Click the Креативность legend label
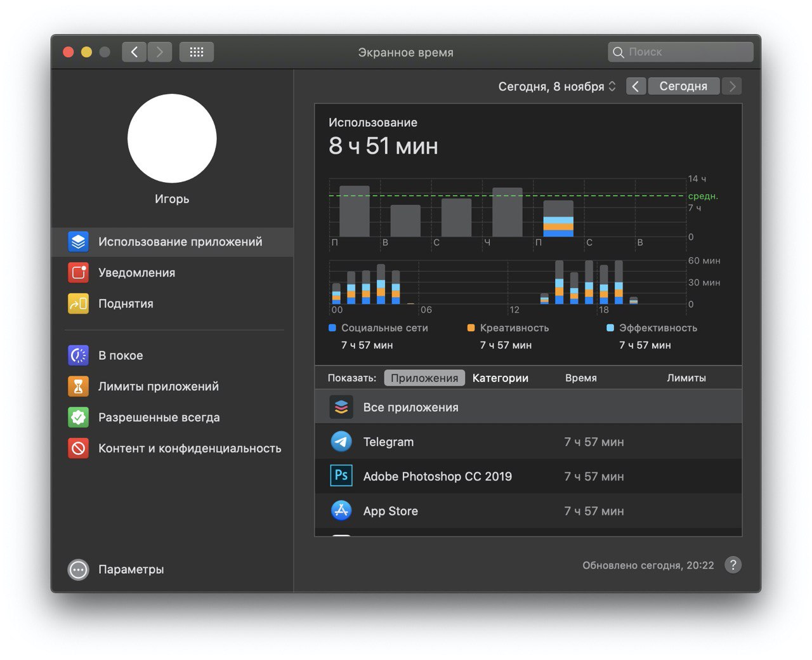The width and height of the screenshot is (812, 660). 514,328
